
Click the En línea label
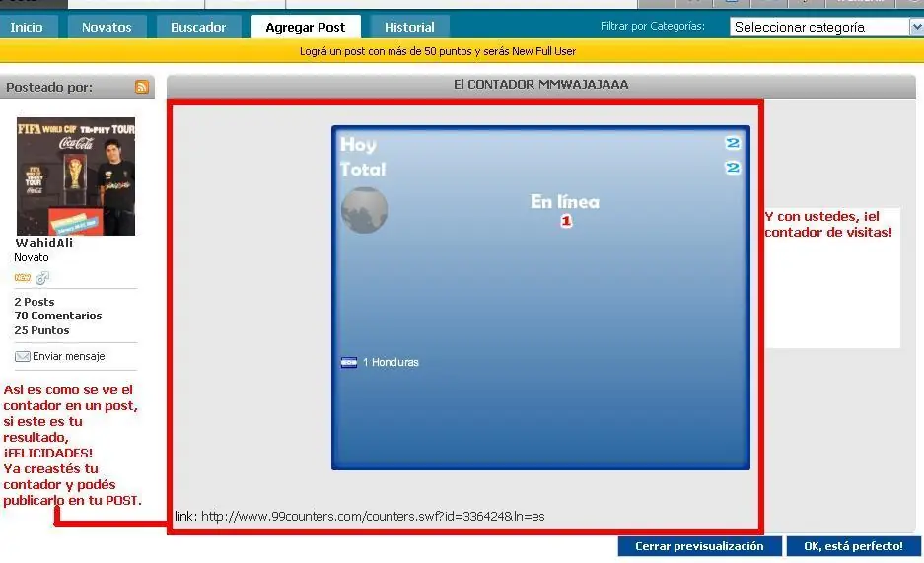coord(565,201)
